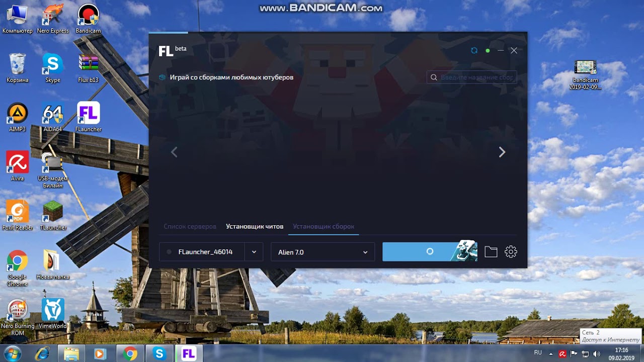Select the VimeWorld desktop icon
Viewport: 644px width, 362px height.
(53, 315)
